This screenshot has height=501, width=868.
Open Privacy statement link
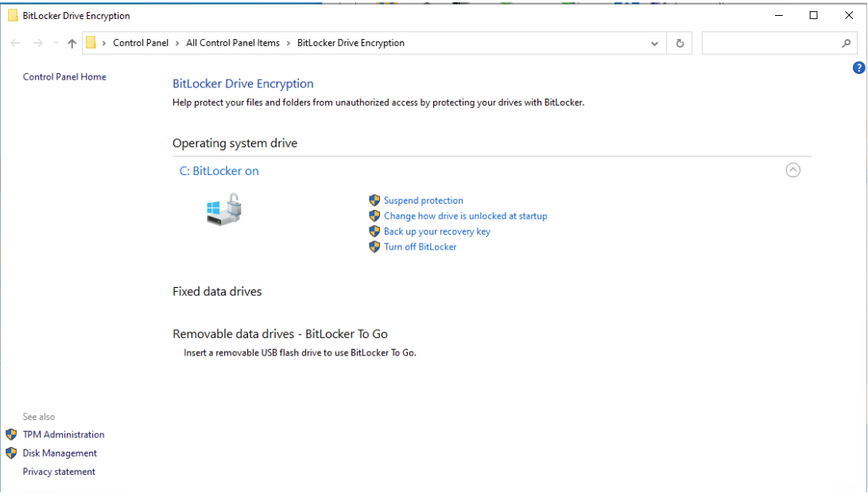point(59,472)
